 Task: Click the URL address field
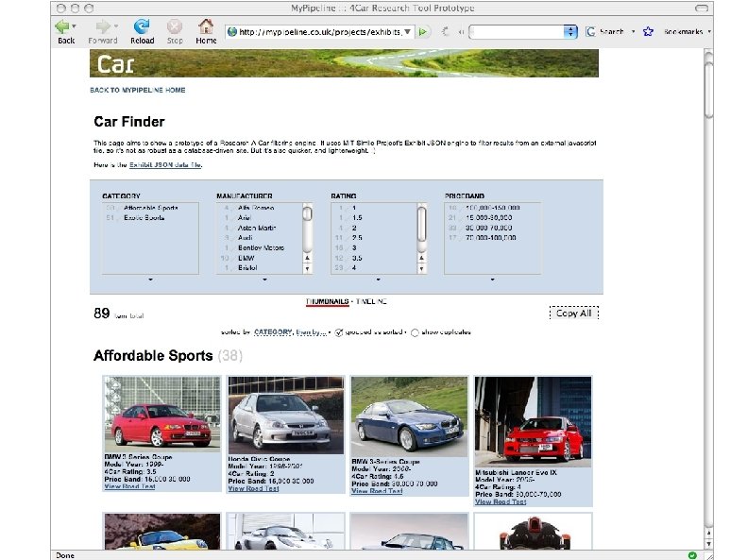click(x=319, y=32)
